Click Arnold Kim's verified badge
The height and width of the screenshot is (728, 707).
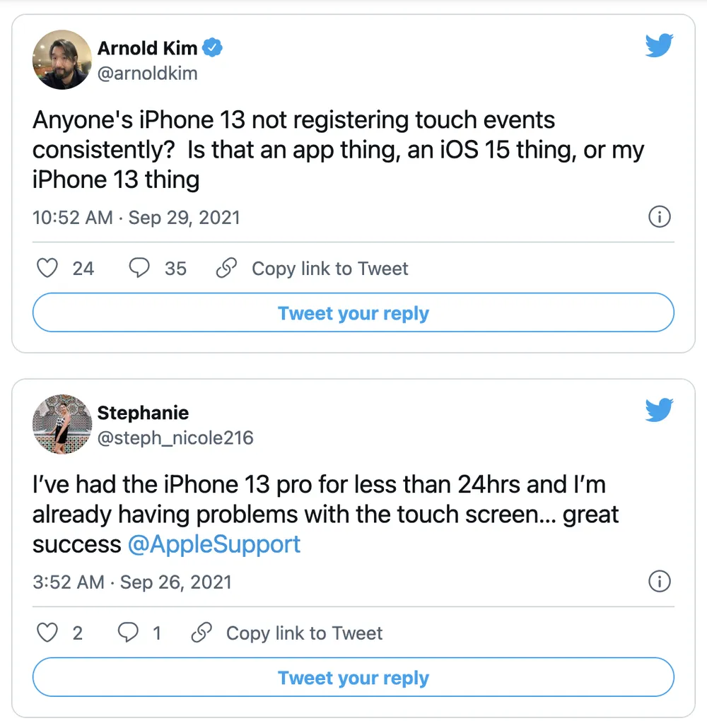point(213,48)
